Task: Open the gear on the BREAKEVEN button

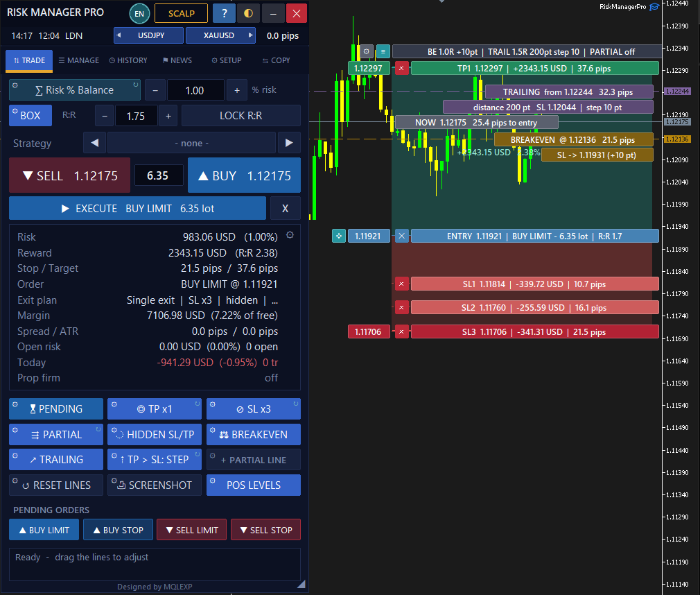Action: click(213, 430)
